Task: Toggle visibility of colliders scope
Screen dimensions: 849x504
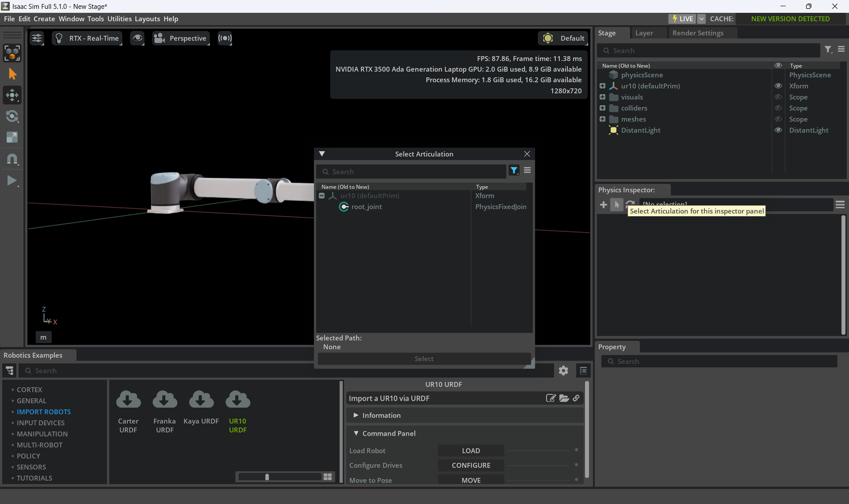Action: coord(778,108)
